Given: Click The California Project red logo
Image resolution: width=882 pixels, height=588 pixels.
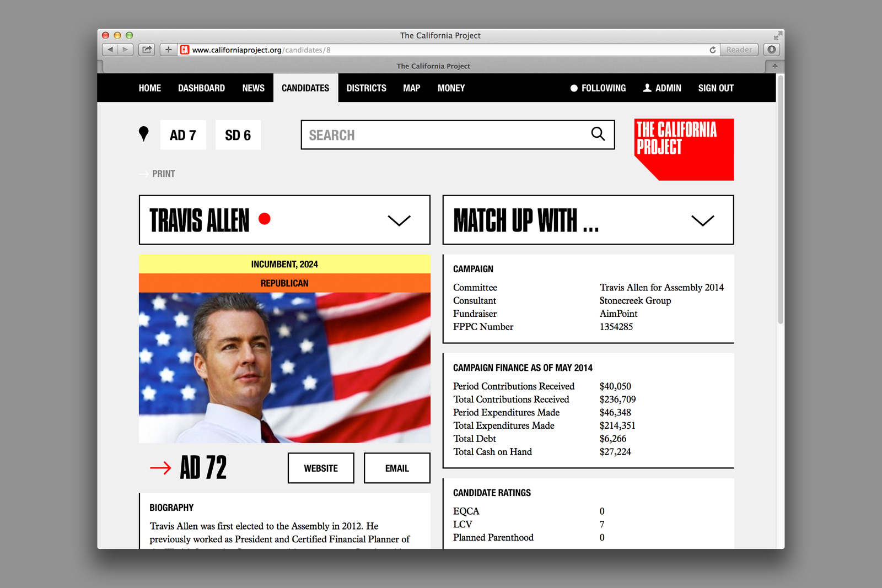Looking at the screenshot, I should pyautogui.click(x=684, y=149).
